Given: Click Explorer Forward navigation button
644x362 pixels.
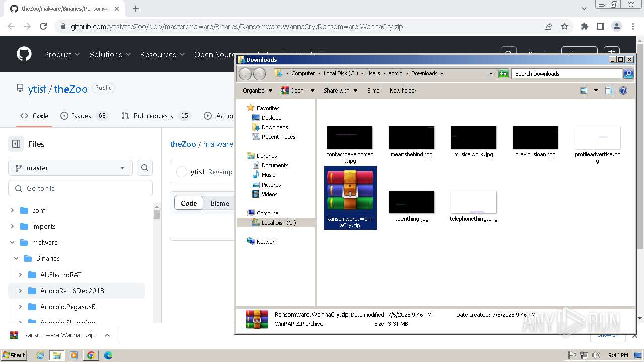Looking at the screenshot, I should pyautogui.click(x=259, y=74).
